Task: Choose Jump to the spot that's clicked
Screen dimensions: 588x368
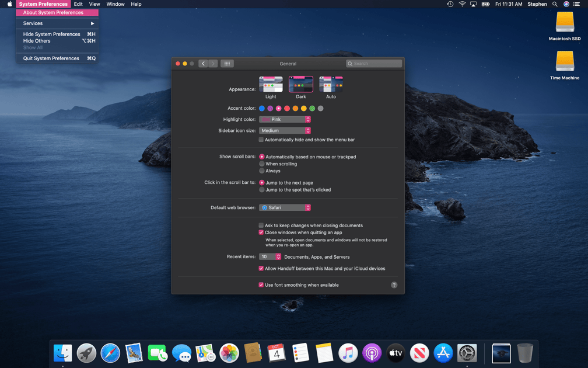Action: click(x=262, y=190)
